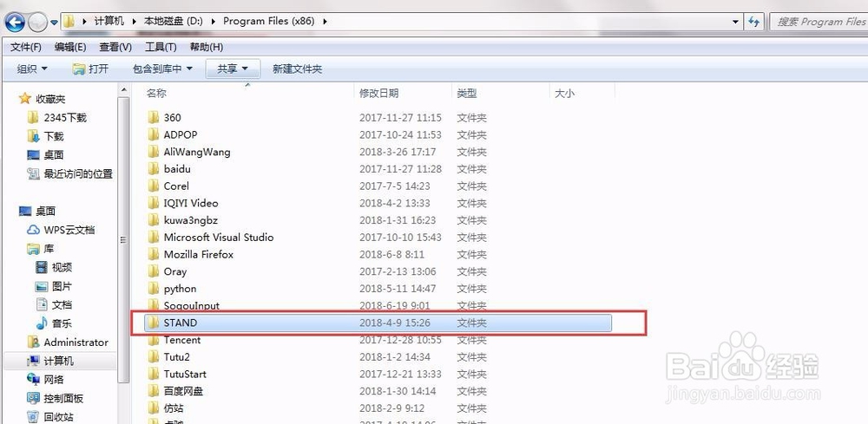Click the navigation pane scroll up arrow

[x=124, y=90]
